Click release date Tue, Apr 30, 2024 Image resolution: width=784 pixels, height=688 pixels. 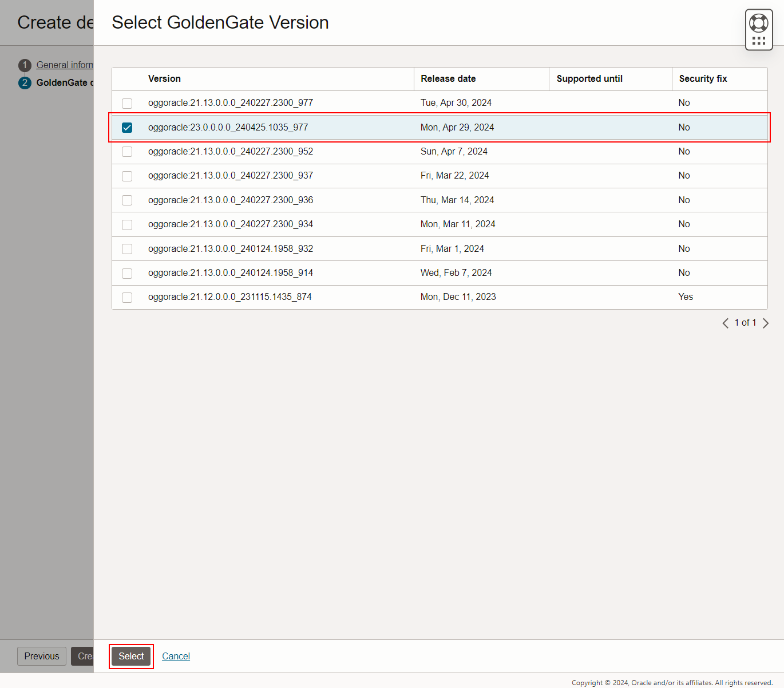456,103
